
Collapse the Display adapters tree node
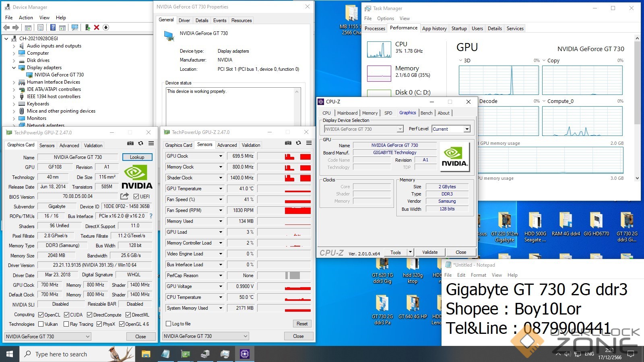14,68
